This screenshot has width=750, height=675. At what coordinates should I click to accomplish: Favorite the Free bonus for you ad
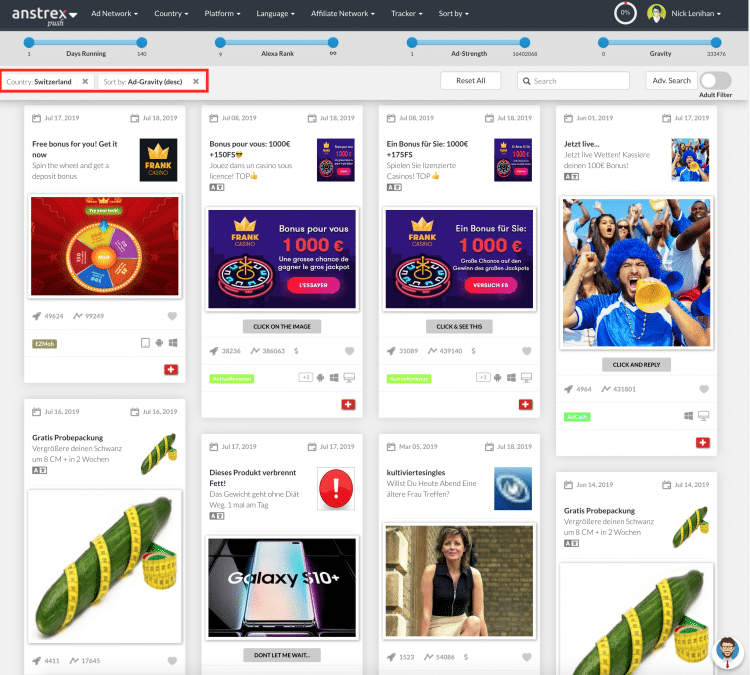tap(172, 316)
